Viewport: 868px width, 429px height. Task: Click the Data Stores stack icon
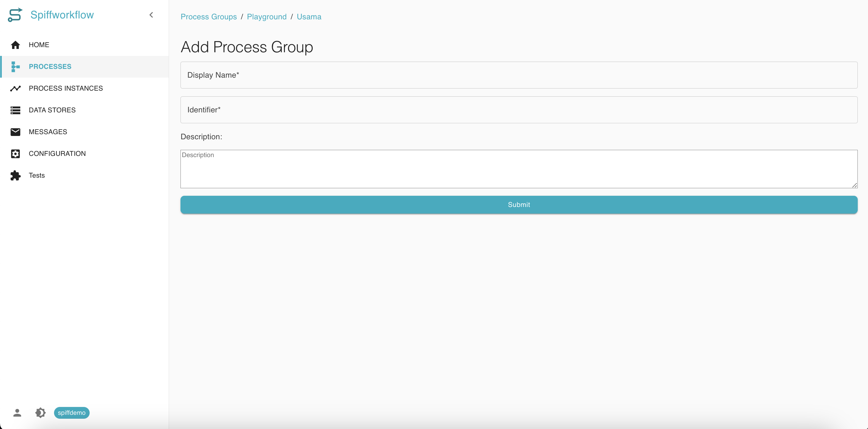pos(15,110)
